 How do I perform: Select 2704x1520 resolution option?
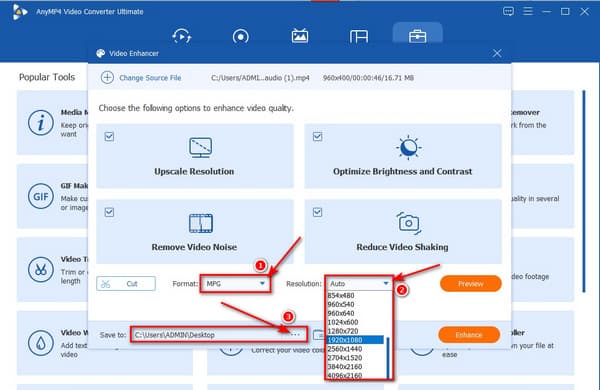click(345, 357)
